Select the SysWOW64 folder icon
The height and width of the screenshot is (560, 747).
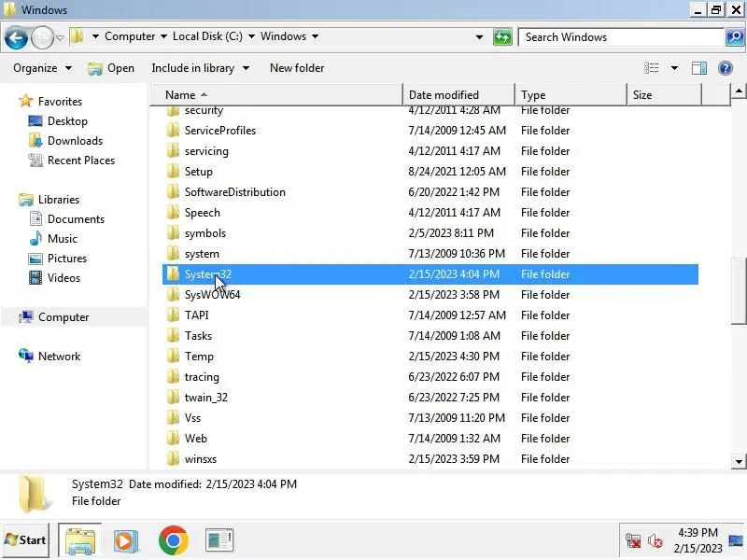(x=174, y=294)
